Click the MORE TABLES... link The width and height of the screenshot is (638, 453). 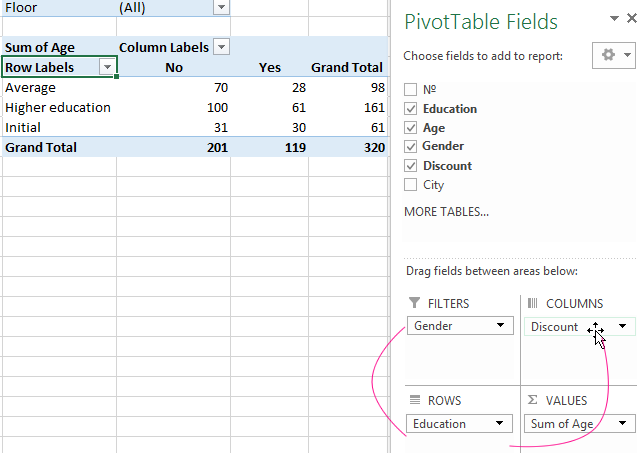coord(446,212)
